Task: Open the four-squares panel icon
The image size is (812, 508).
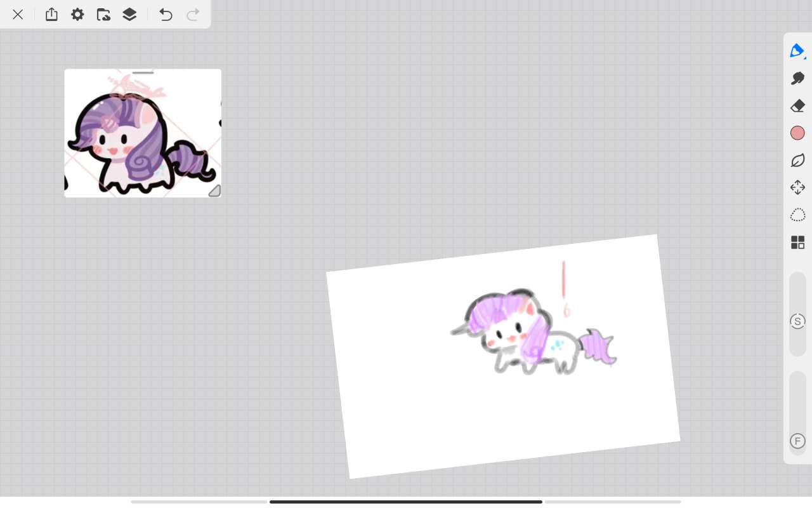Action: [x=797, y=242]
